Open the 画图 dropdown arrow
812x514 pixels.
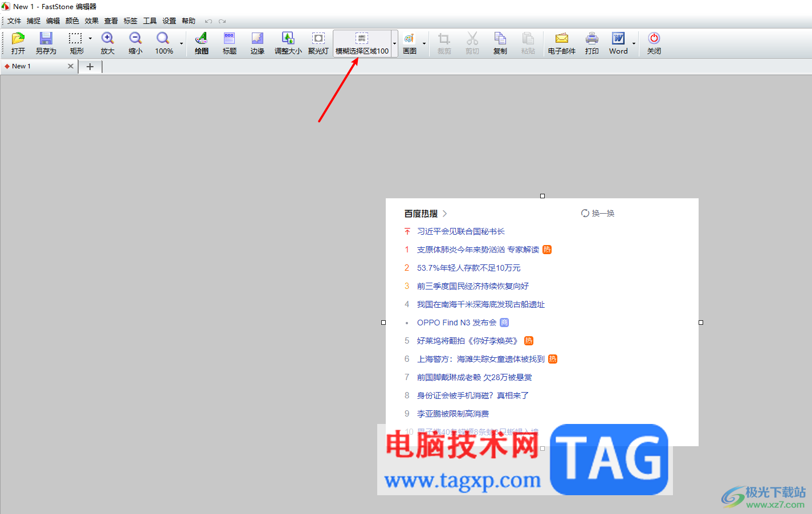pos(424,43)
